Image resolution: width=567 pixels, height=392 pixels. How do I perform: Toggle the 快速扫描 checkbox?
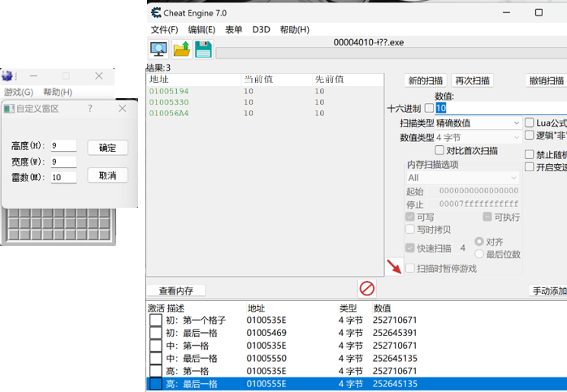410,248
